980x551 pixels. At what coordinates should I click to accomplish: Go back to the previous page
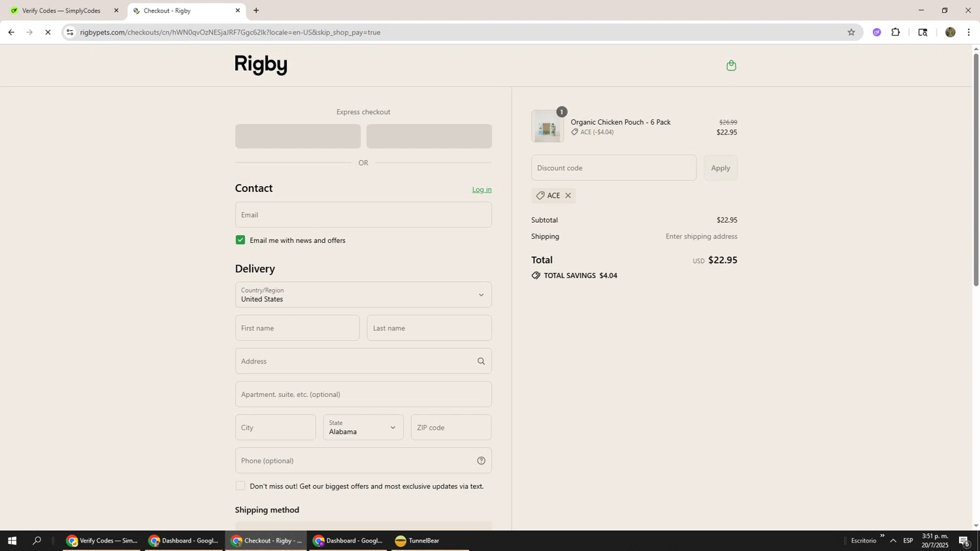point(11,32)
